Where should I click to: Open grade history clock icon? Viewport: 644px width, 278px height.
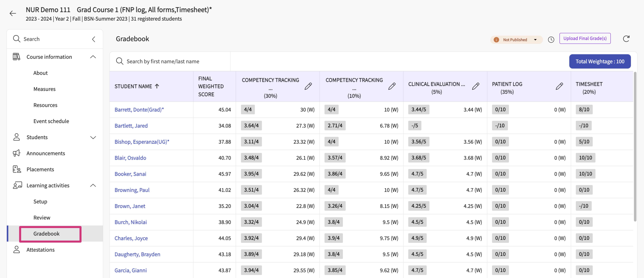point(551,39)
